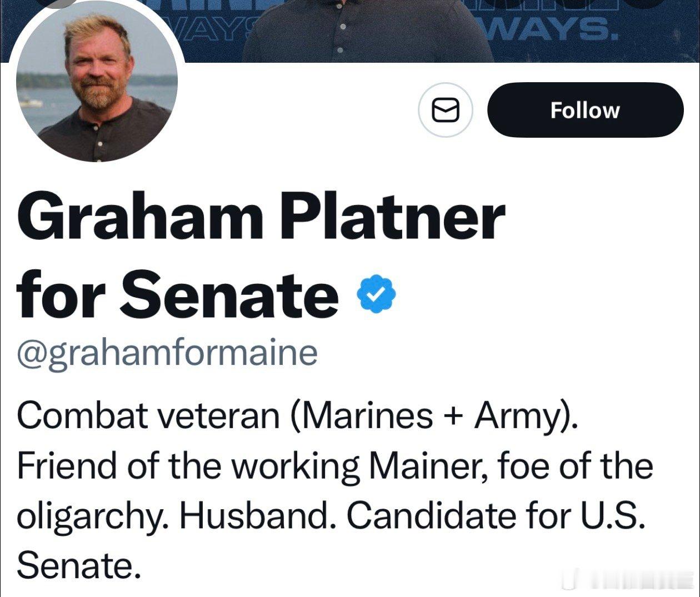Follow the Graham Platner for Senate account
This screenshot has height=597, width=700.
tap(585, 110)
